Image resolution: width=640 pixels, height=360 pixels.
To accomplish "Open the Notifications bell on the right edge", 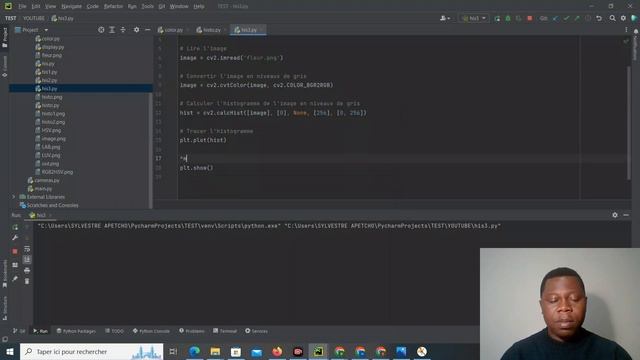I will tap(636, 31).
